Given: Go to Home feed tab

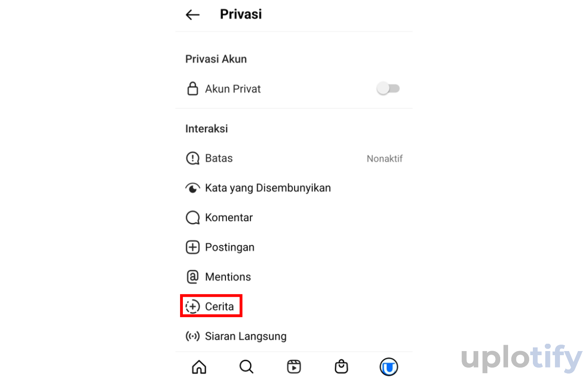Looking at the screenshot, I should (x=199, y=367).
